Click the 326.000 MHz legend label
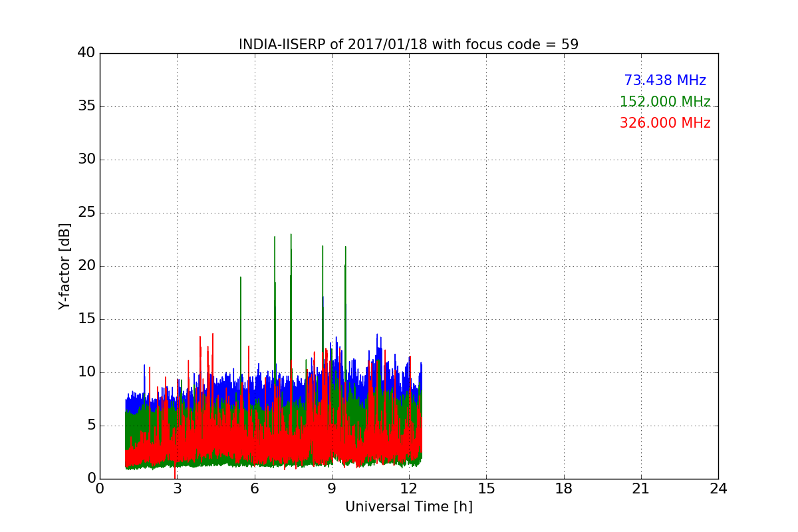 pyautogui.click(x=665, y=123)
